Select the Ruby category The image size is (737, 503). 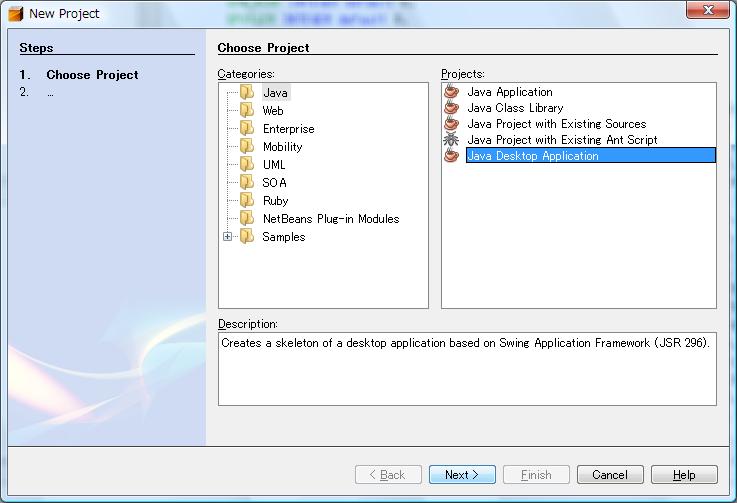[275, 201]
